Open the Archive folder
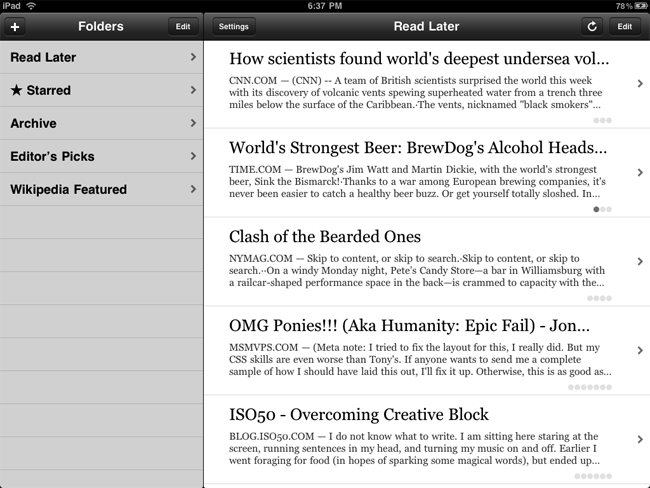This screenshot has height=488, width=650. click(100, 123)
